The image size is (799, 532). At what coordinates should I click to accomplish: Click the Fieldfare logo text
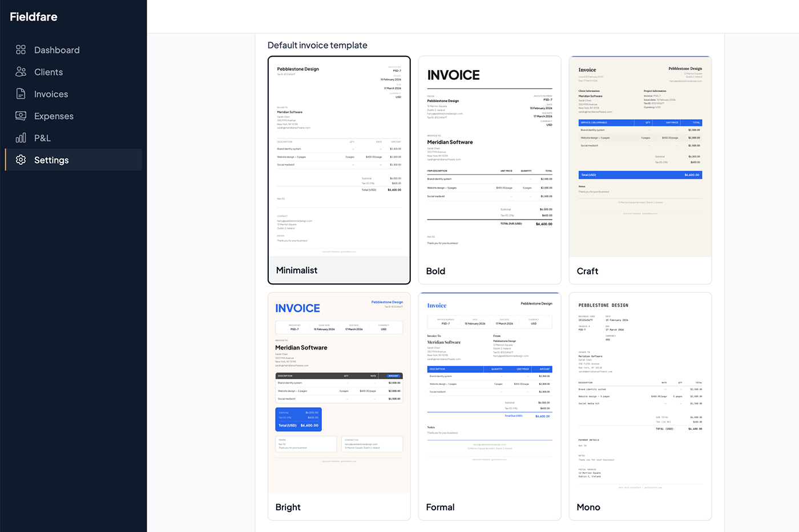tap(34, 17)
